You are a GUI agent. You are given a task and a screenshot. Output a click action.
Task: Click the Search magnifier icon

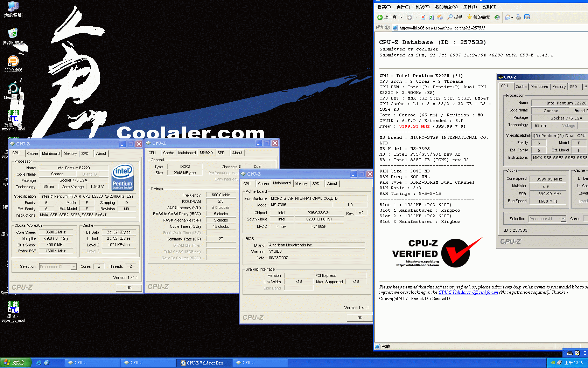click(450, 17)
